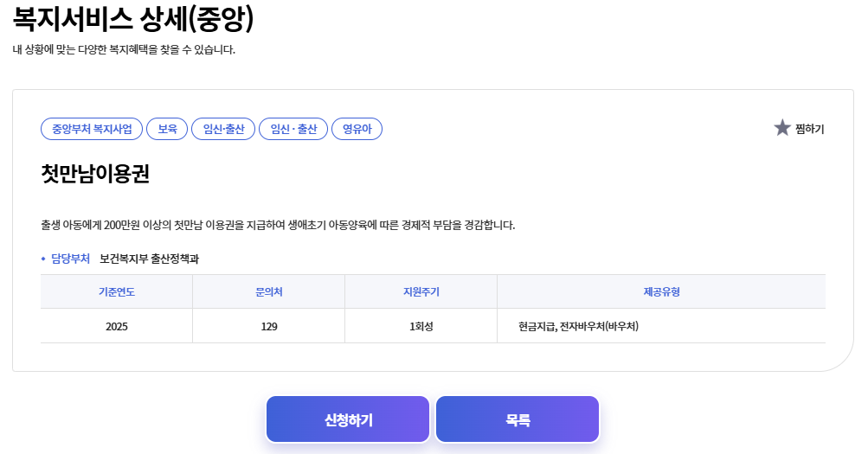Click the 담당부처 label

[70, 259]
